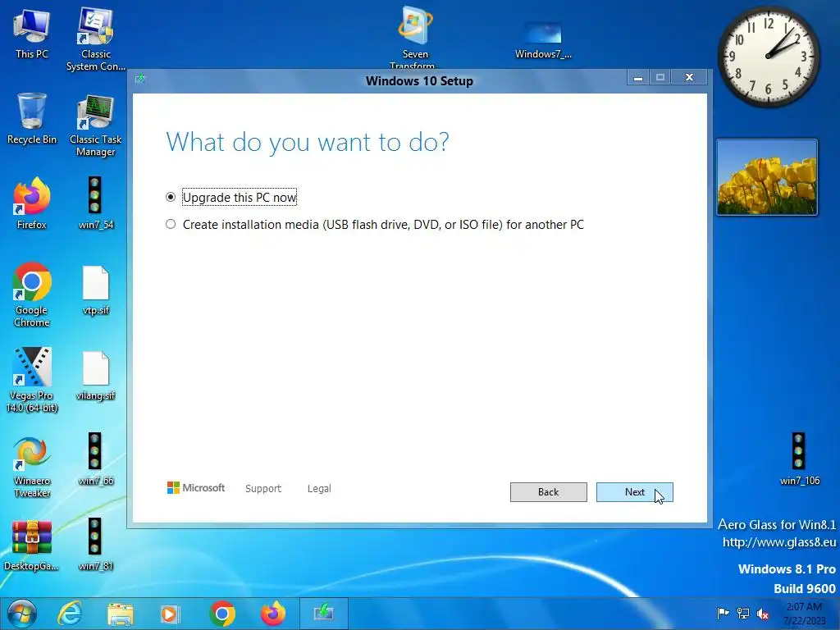Open the Support link
The height and width of the screenshot is (630, 840).
tap(263, 489)
